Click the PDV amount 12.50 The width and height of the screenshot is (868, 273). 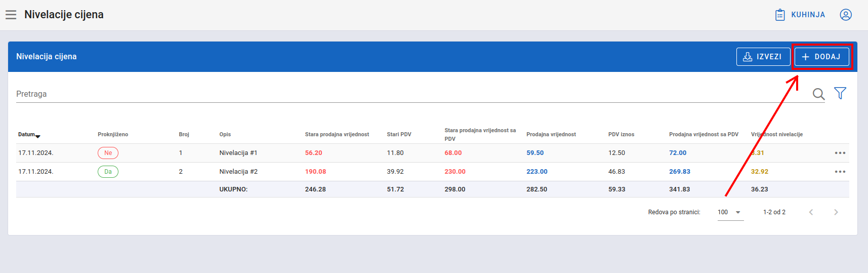coord(616,153)
